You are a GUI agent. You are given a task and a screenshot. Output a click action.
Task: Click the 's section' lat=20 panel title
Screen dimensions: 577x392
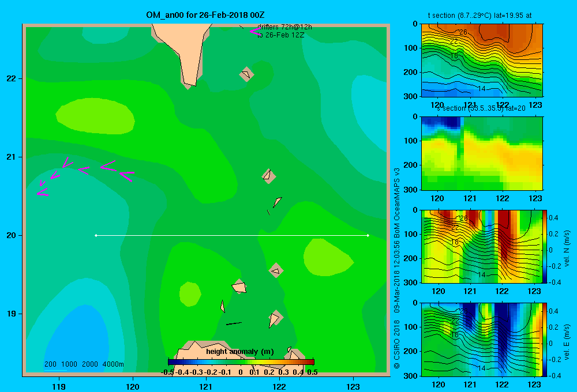481,108
